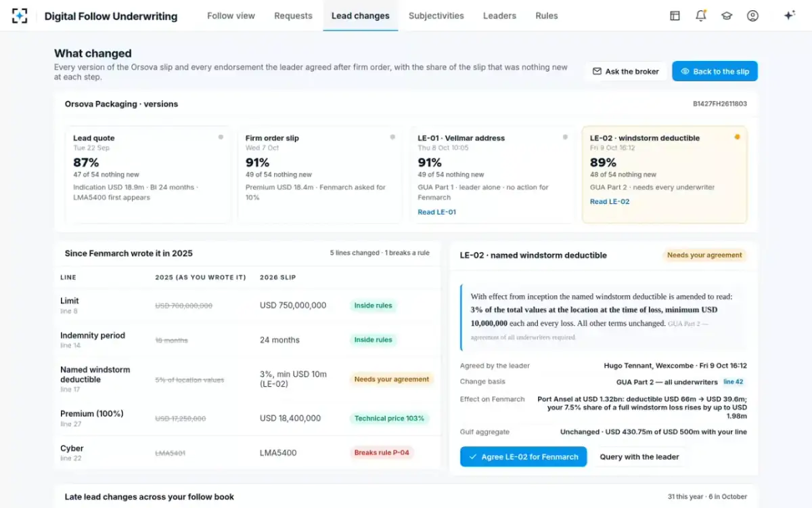Click the Ask the broker button

click(625, 71)
